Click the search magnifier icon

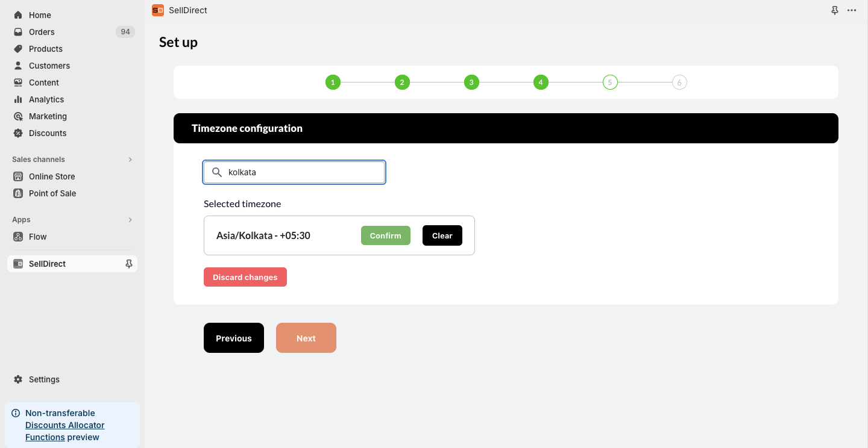pyautogui.click(x=217, y=172)
